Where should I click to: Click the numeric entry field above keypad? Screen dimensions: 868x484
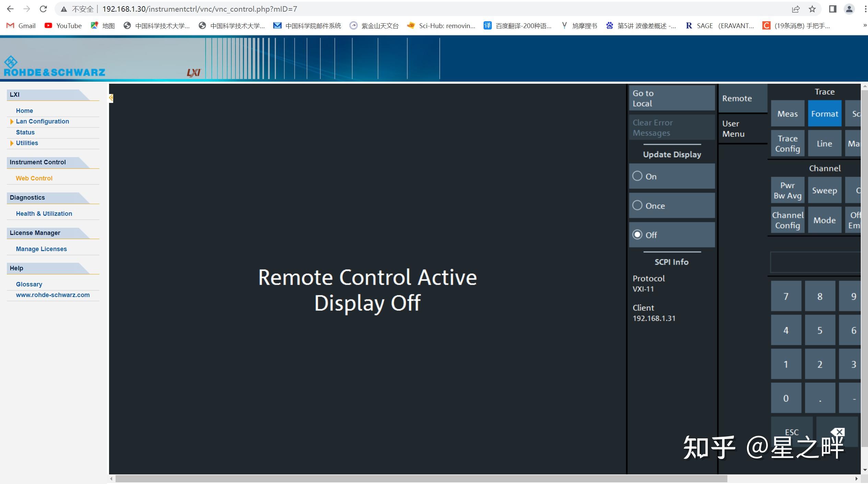tap(816, 262)
